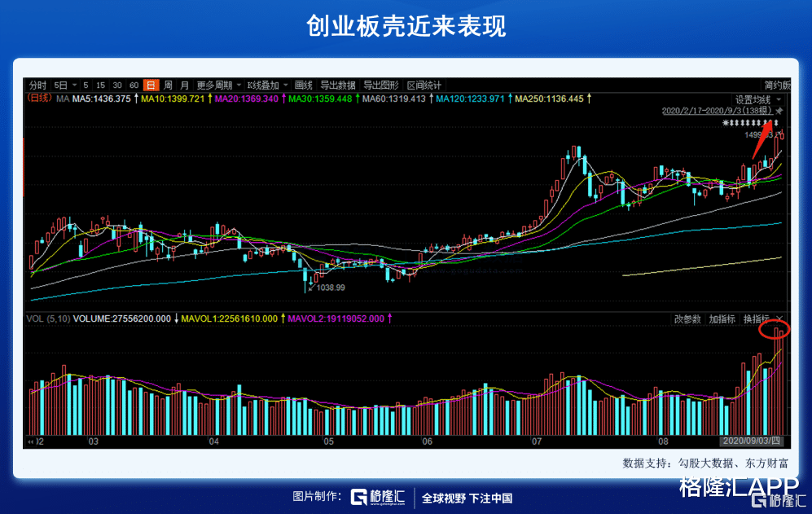The width and height of the screenshot is (812, 514).
Task: Click the date range 2020/2/17-2020/9/3 link
Action: pos(717,110)
